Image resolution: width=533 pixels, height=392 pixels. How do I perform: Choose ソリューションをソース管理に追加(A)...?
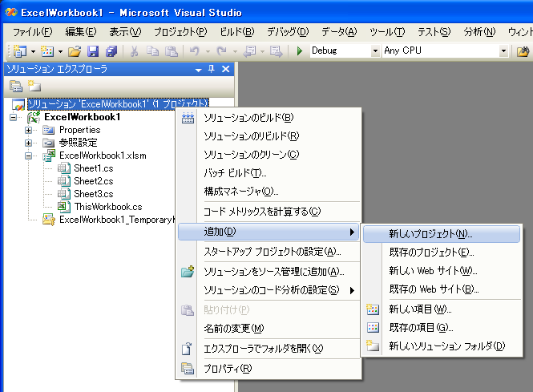pyautogui.click(x=269, y=272)
